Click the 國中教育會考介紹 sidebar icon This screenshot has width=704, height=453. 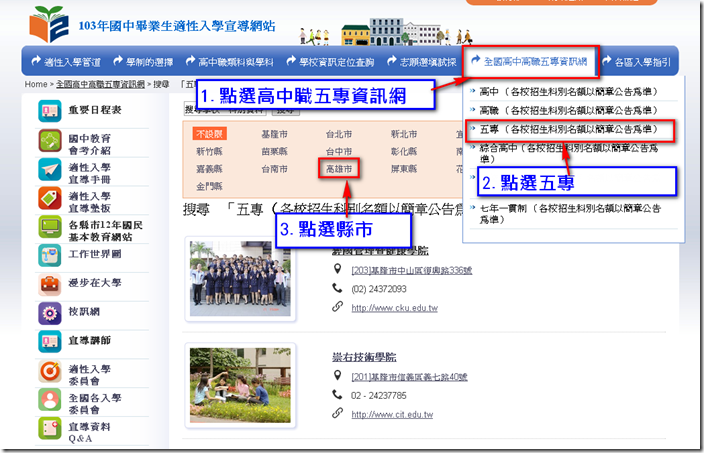pyautogui.click(x=49, y=141)
